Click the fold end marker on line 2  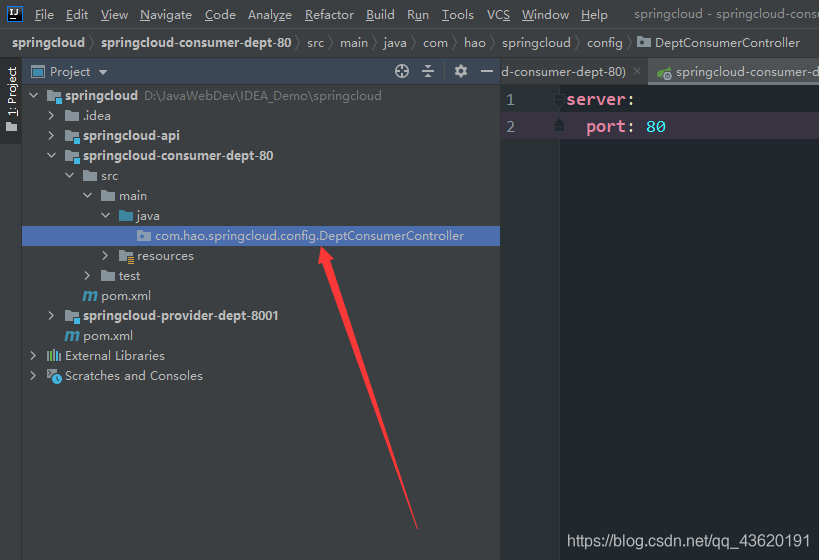[559, 126]
